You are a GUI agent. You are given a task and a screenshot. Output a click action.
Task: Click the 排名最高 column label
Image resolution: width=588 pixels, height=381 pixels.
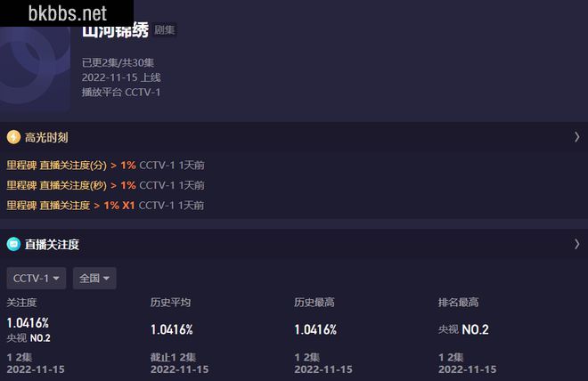tap(458, 303)
